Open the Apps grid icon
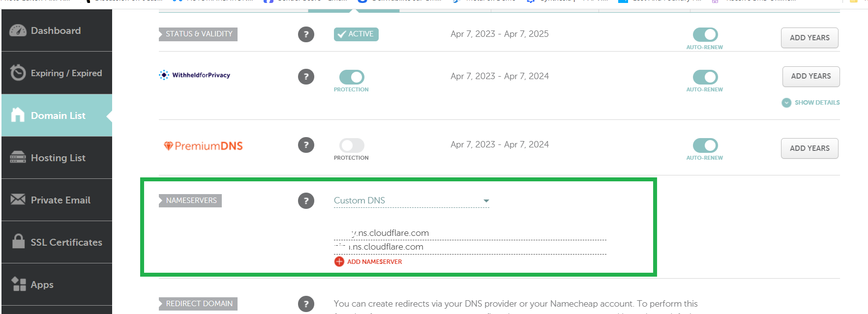The width and height of the screenshot is (868, 314). click(x=19, y=284)
